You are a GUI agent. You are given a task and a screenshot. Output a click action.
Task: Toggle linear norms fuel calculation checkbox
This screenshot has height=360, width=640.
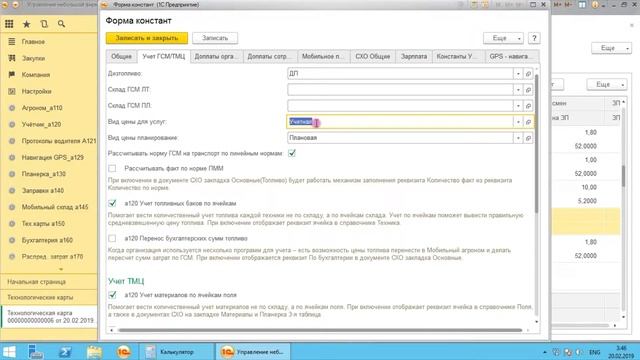point(292,153)
